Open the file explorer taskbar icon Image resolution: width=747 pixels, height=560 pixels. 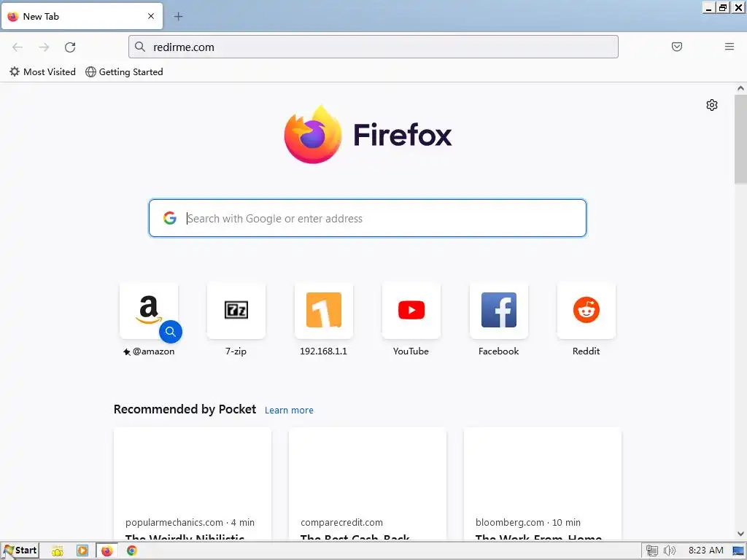coord(57,551)
